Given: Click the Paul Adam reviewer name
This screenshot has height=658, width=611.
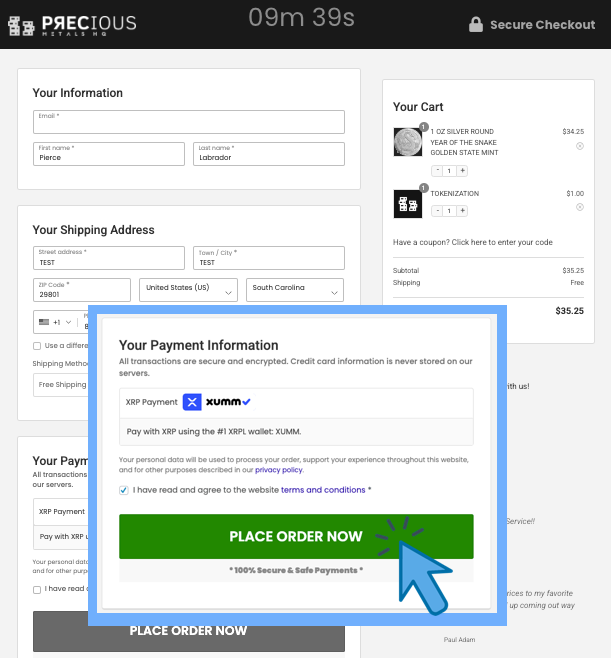Looking at the screenshot, I should [460, 640].
